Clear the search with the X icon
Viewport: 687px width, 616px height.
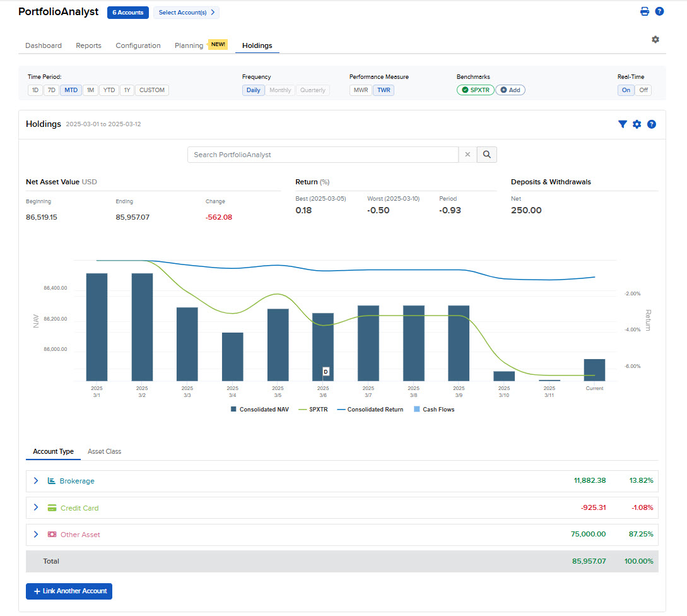[467, 154]
